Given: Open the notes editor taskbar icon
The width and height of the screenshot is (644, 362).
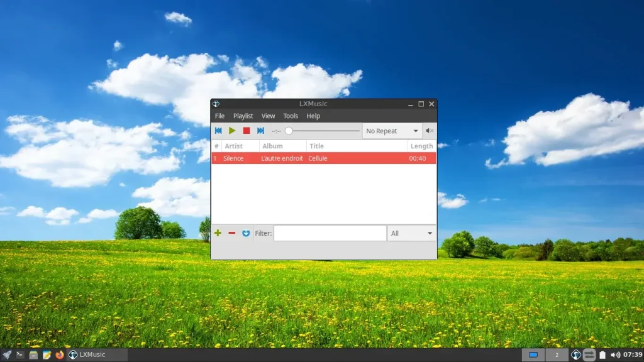Looking at the screenshot, I should [x=47, y=354].
